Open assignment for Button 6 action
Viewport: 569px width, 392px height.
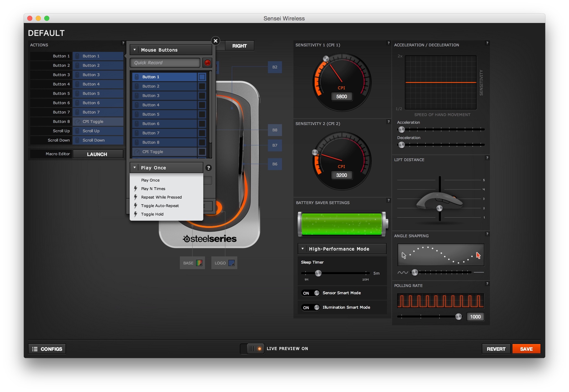pos(98,103)
